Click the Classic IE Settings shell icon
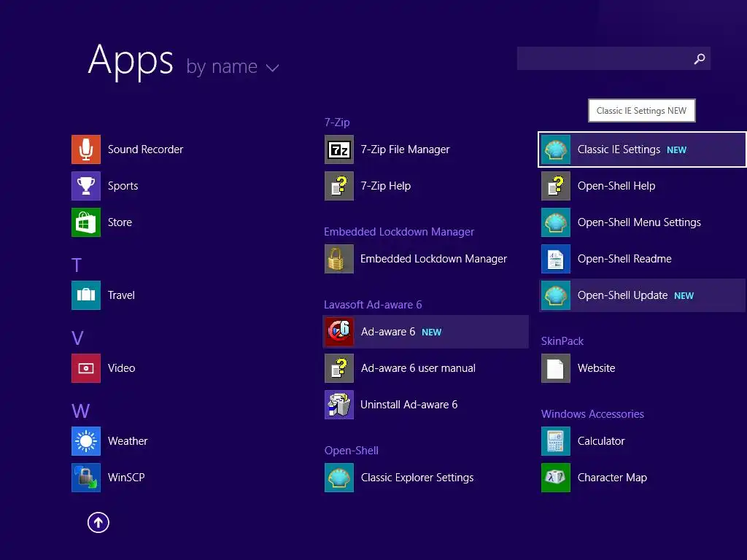747x560 pixels. pyautogui.click(x=555, y=149)
